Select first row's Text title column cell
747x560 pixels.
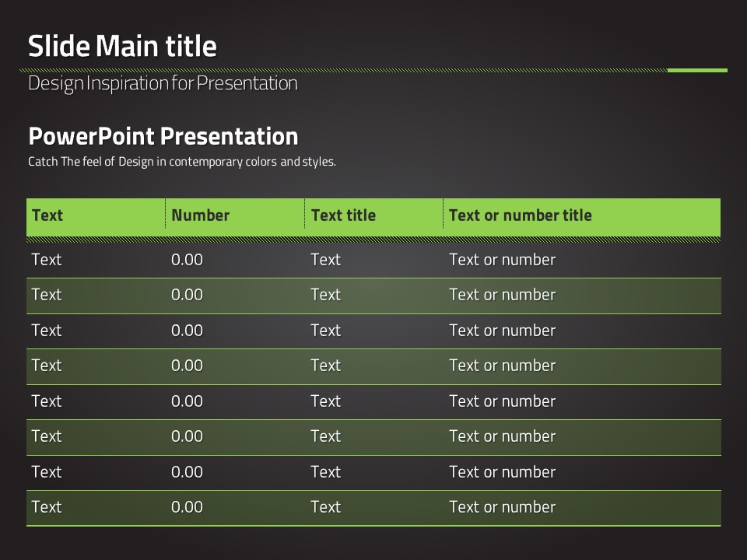(x=326, y=260)
